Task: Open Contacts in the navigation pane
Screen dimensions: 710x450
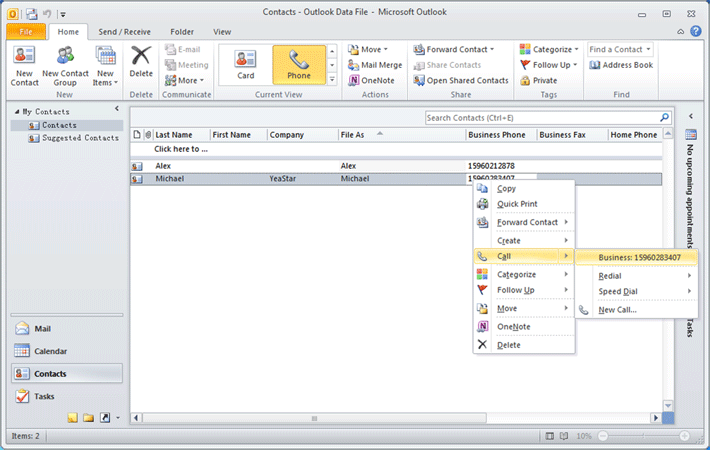Action: click(67, 373)
